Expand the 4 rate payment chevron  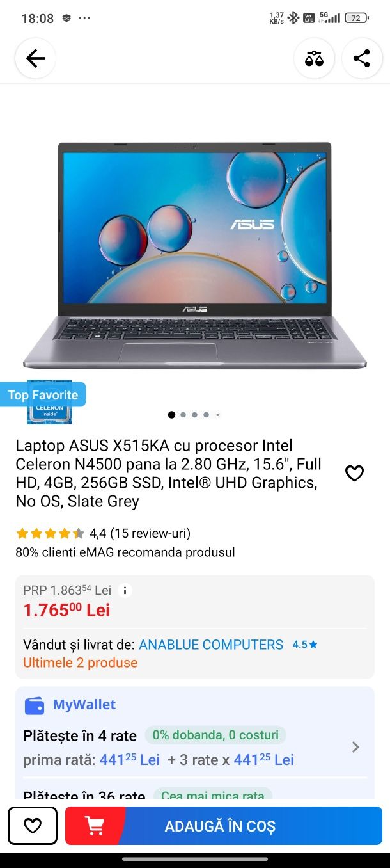(355, 747)
